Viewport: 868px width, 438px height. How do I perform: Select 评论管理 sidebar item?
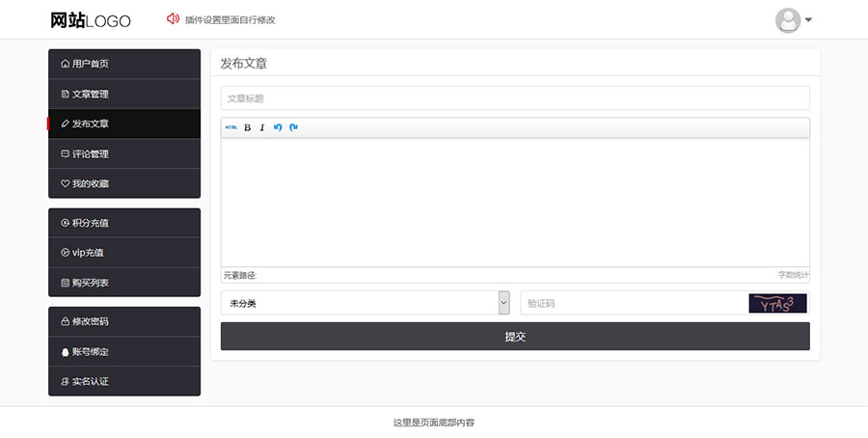(x=123, y=154)
